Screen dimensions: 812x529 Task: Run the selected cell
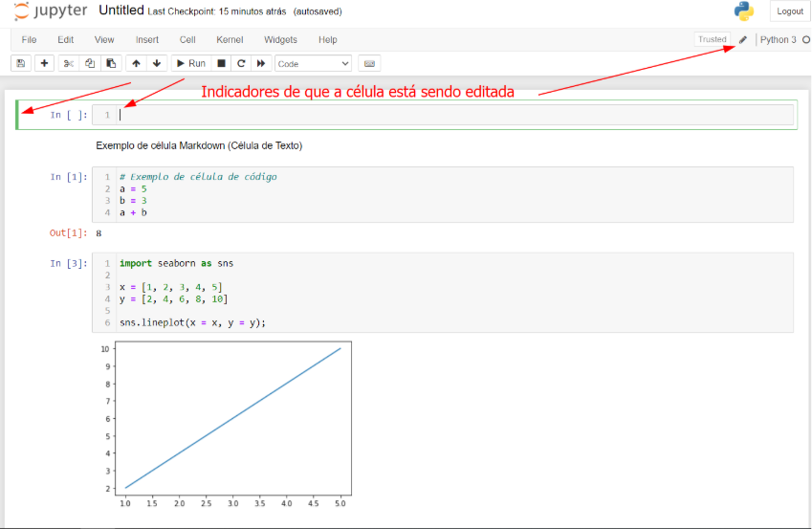pos(191,63)
